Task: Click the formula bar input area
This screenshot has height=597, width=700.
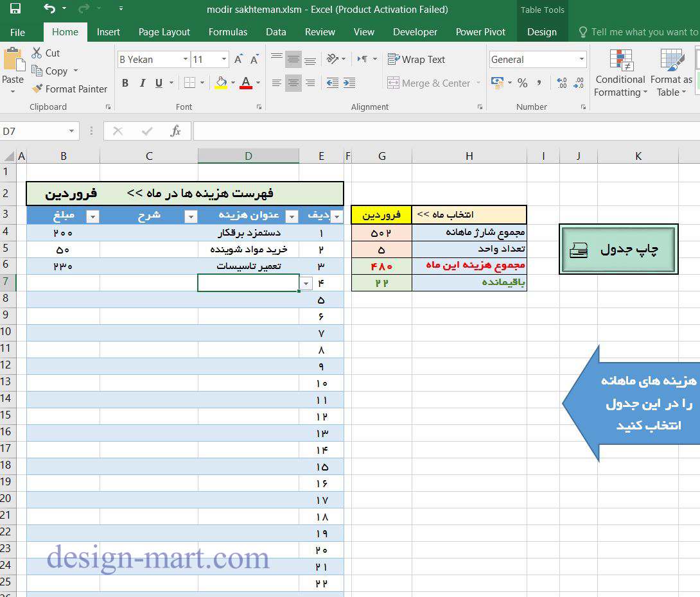Action: pyautogui.click(x=446, y=131)
